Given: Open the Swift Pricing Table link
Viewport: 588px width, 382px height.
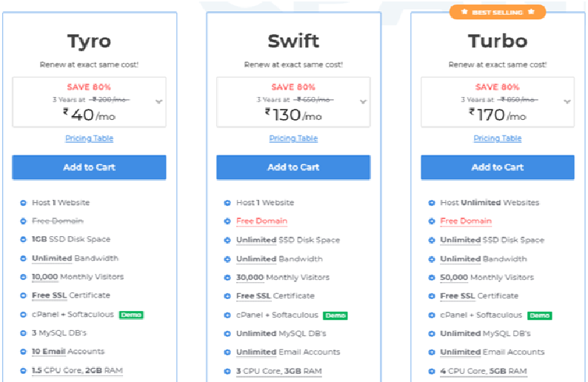Looking at the screenshot, I should (x=293, y=138).
